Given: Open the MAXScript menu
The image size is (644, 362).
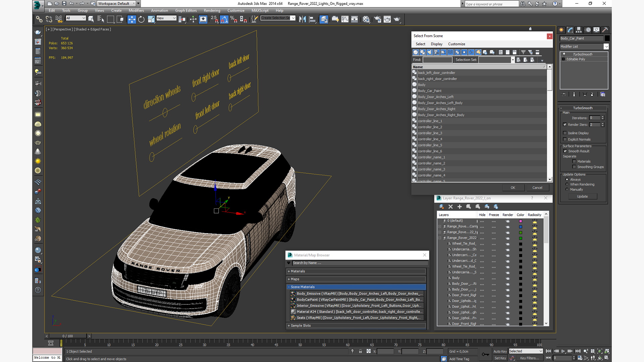Looking at the screenshot, I should click(x=260, y=11).
